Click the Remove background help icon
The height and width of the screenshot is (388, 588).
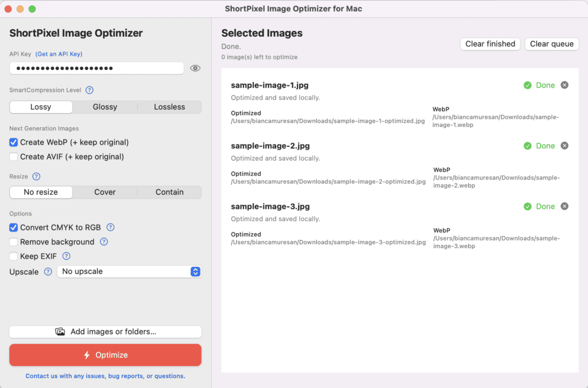(103, 242)
